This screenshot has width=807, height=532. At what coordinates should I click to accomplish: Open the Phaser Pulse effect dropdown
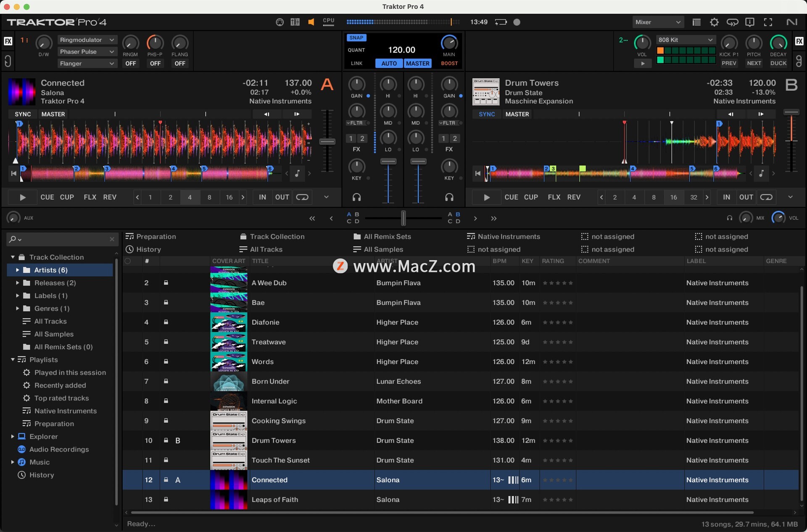87,52
